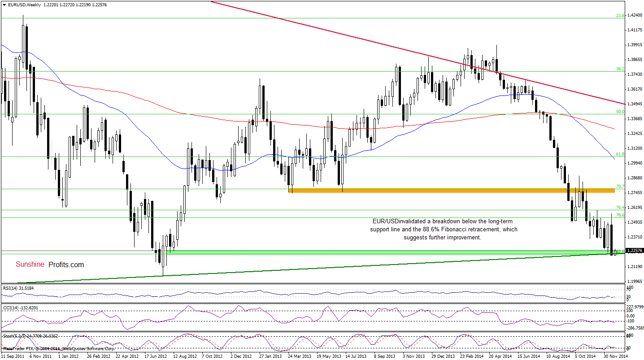644x360 pixels.
Task: Click the 1.28680 price axis label
Action: click(635, 178)
